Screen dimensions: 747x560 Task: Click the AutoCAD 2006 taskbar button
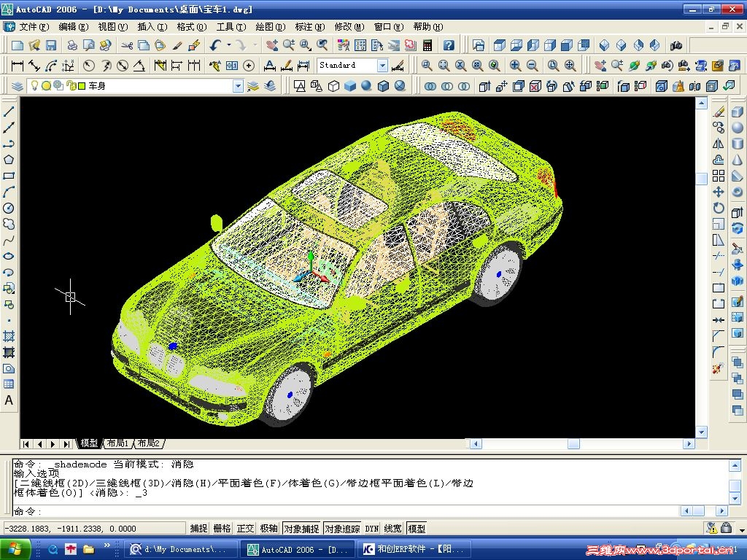tap(298, 550)
